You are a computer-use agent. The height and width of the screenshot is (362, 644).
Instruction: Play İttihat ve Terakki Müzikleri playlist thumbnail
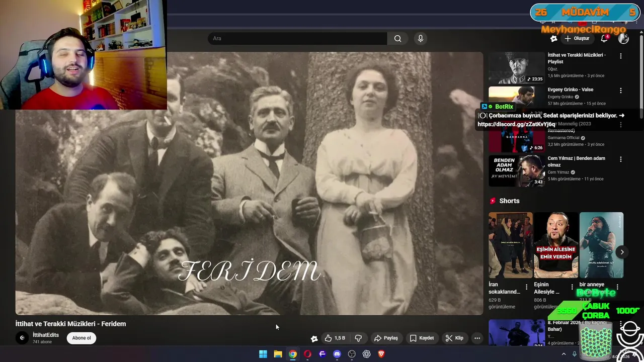tap(517, 67)
